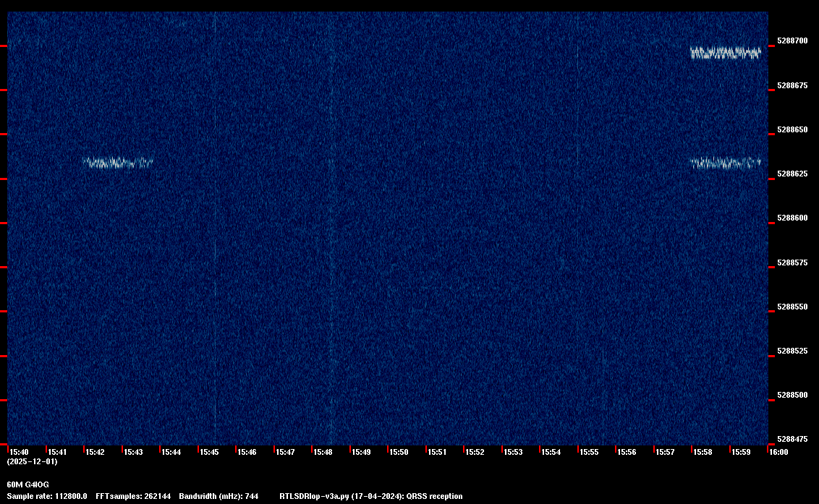819x504 pixels.
Task: Click the 15:44 time axis label
Action: 171,452
